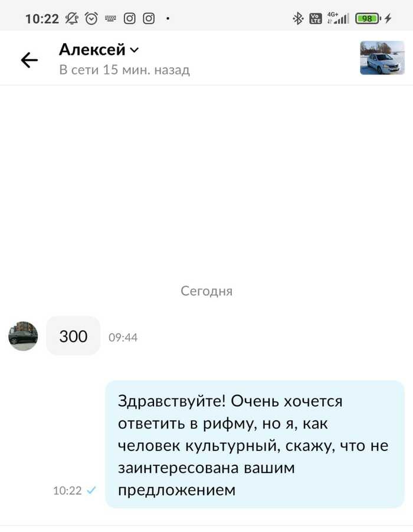Image resolution: width=413 pixels, height=532 pixels.
Task: Open Алексей's round avatar beside the message
Action: 23,336
